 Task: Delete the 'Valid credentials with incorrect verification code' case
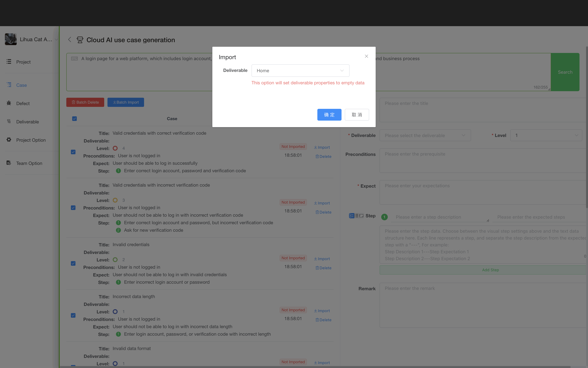pyautogui.click(x=323, y=212)
